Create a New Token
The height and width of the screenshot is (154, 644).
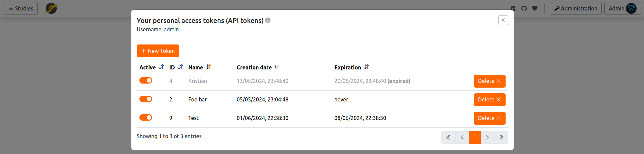[158, 51]
